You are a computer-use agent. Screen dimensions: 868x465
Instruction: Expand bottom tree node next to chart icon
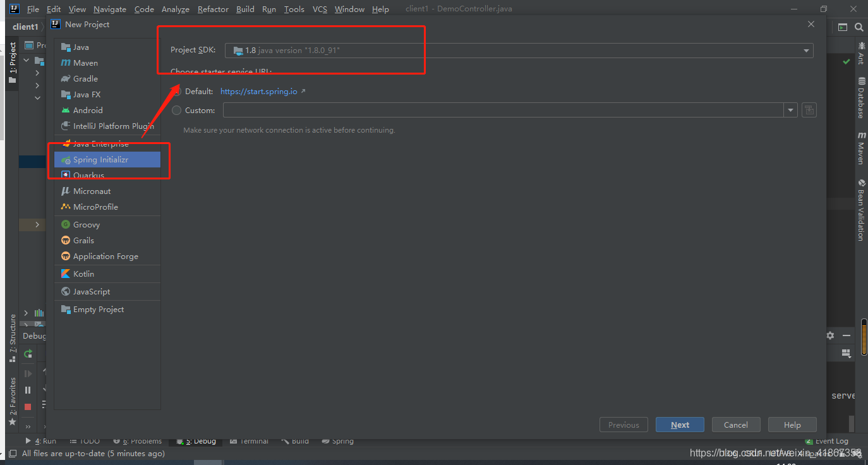[x=26, y=313]
